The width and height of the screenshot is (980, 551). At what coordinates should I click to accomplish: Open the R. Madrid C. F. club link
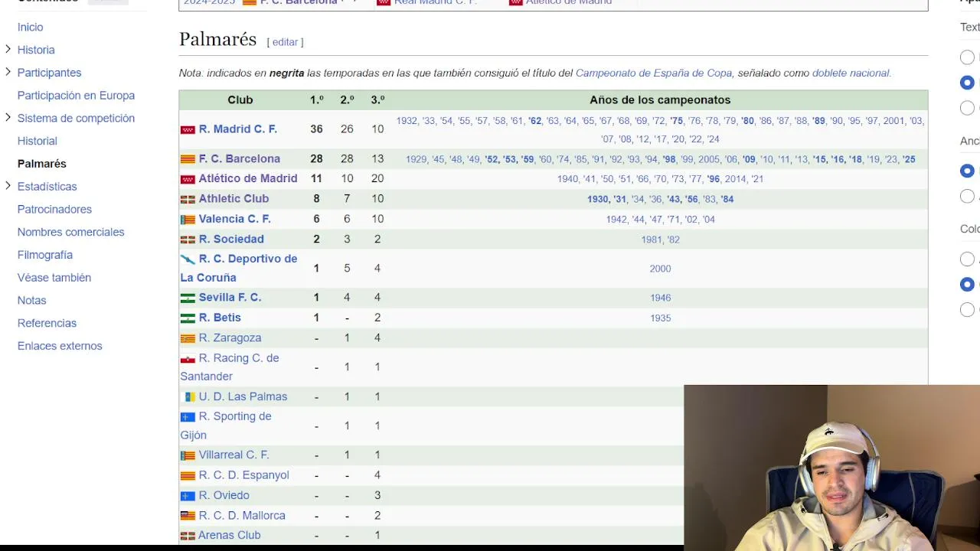[x=238, y=129]
